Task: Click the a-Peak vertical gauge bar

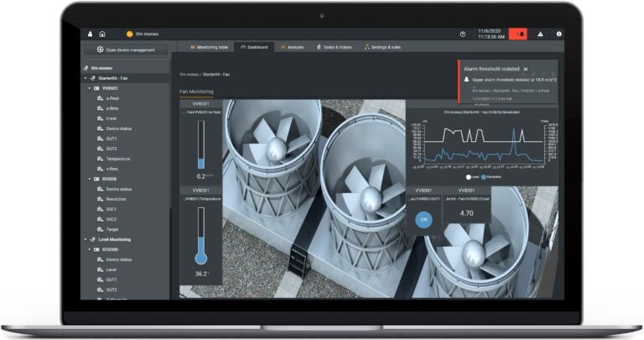Action: coord(200,144)
